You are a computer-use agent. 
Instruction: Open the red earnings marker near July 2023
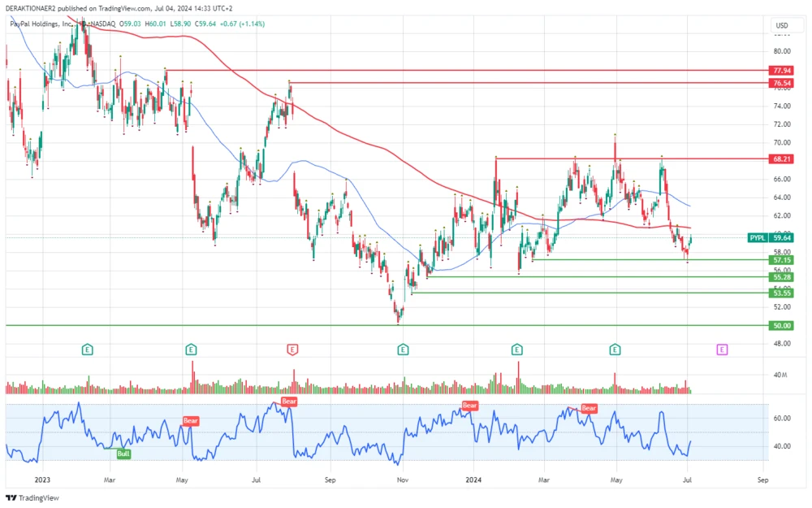tap(292, 350)
